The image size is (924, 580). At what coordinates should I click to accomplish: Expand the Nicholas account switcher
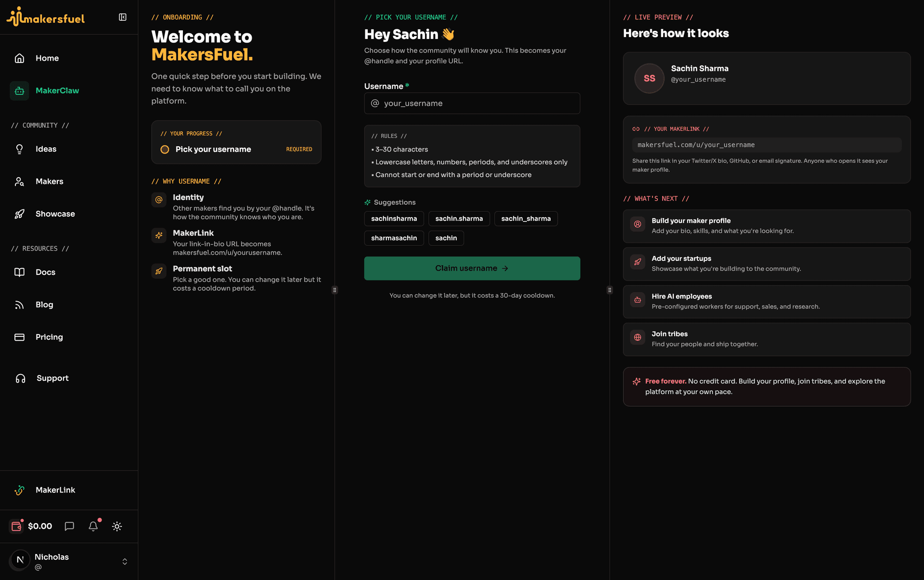125,562
